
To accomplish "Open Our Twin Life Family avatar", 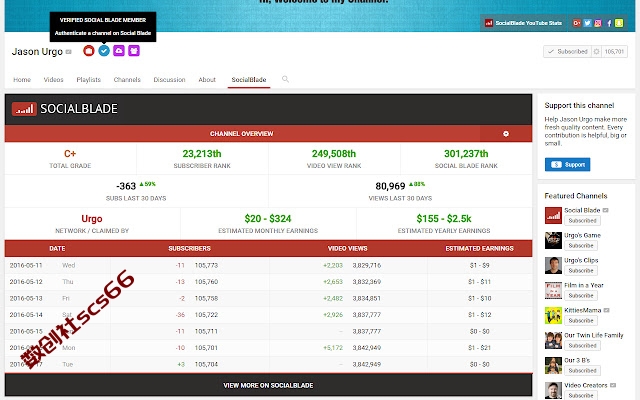I will pyautogui.click(x=553, y=340).
